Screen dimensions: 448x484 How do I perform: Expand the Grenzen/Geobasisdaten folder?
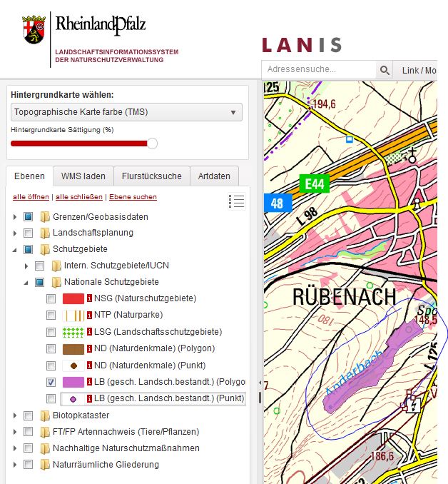(x=16, y=216)
